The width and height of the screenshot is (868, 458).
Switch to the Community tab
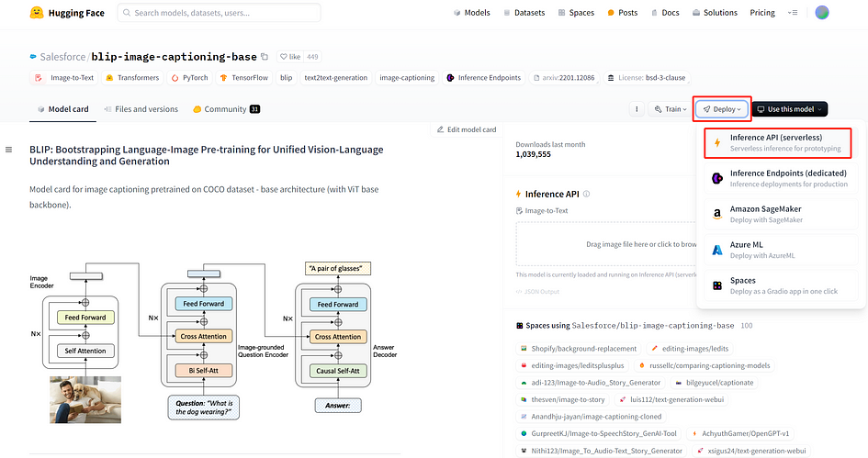pyautogui.click(x=226, y=109)
